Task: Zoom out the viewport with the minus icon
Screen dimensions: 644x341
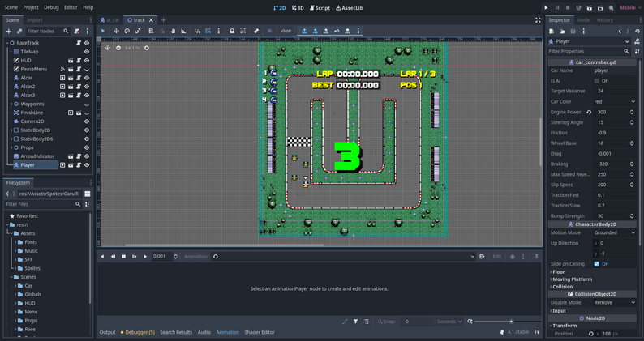Action: (118, 48)
